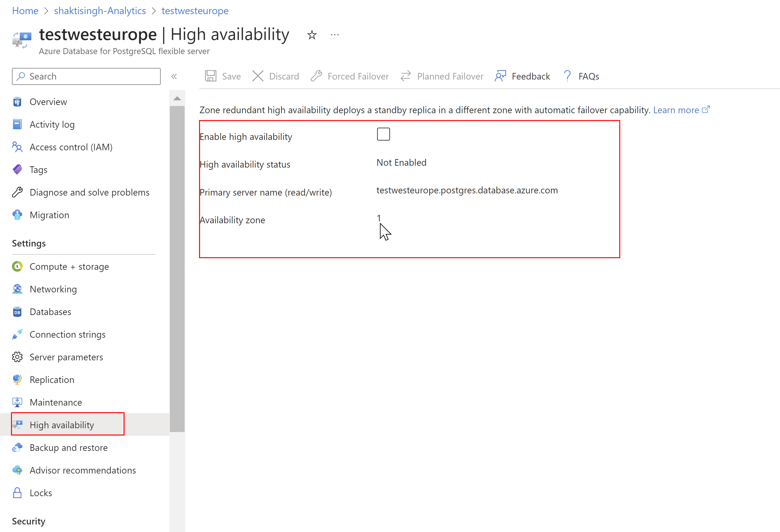Open Connection strings page
Image resolution: width=780 pixels, height=532 pixels.
pyautogui.click(x=67, y=334)
